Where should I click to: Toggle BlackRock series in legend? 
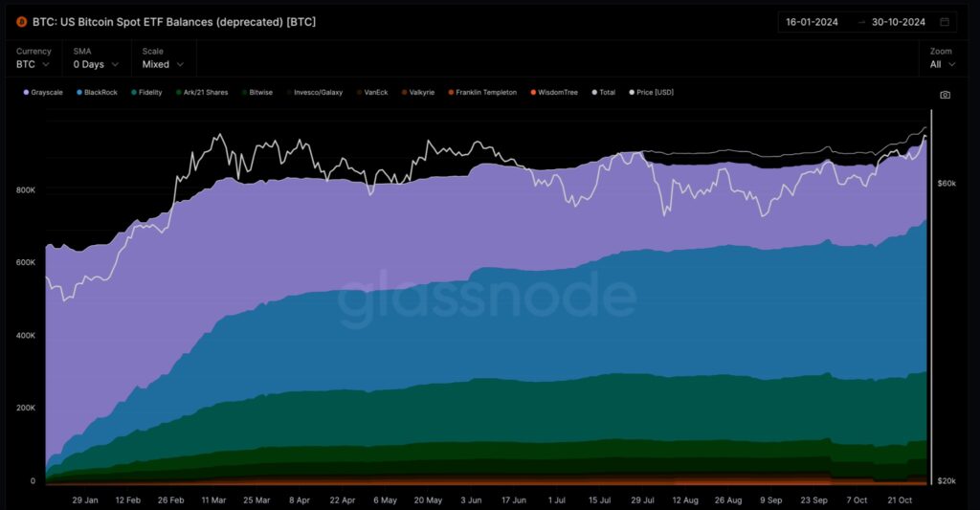[97, 93]
